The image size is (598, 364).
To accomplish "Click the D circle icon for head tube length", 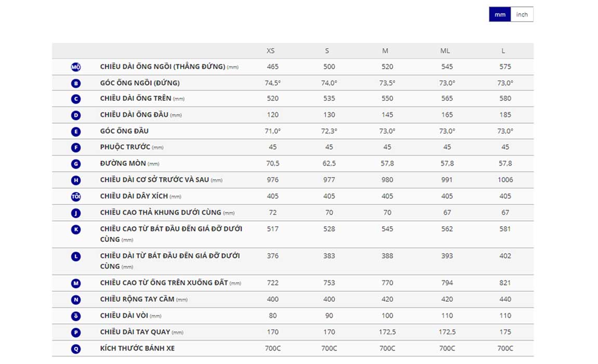I will tap(76, 115).
